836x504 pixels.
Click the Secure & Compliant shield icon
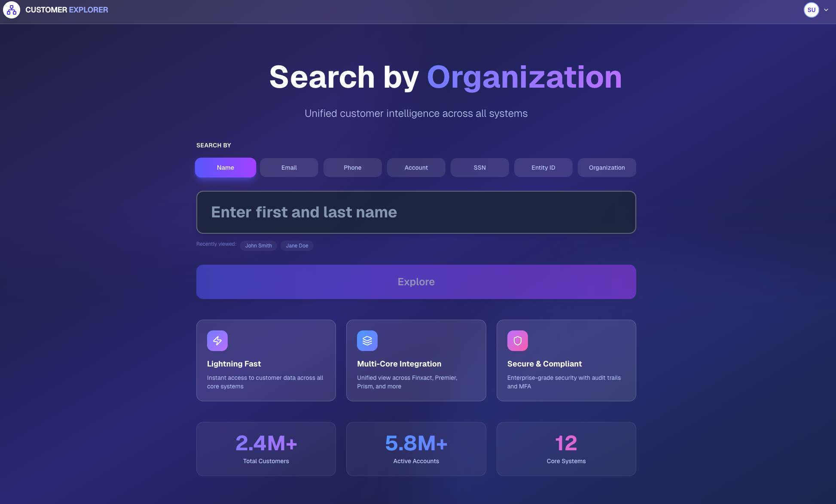click(x=517, y=340)
